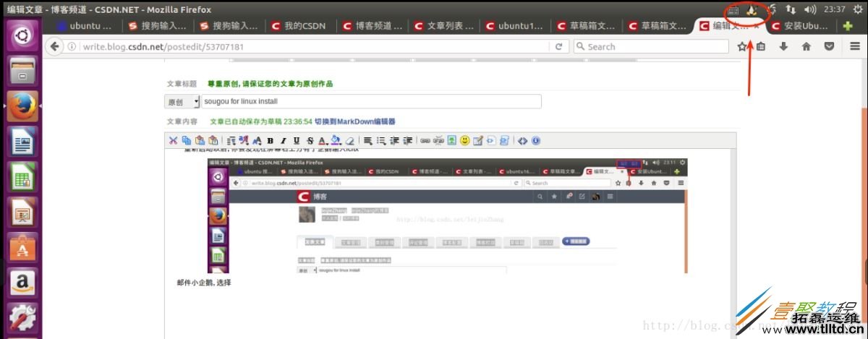
Task: Open LibreOffice Calc from the dock
Action: click(22, 177)
